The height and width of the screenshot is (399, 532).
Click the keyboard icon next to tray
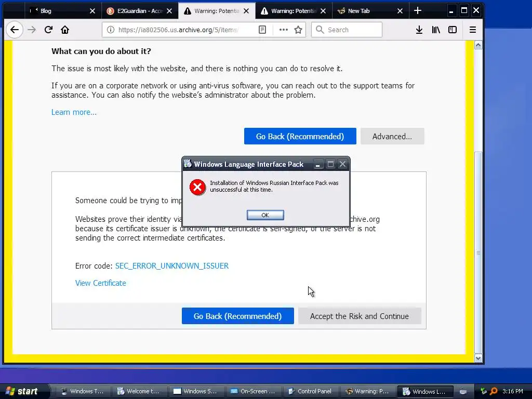coord(463,392)
